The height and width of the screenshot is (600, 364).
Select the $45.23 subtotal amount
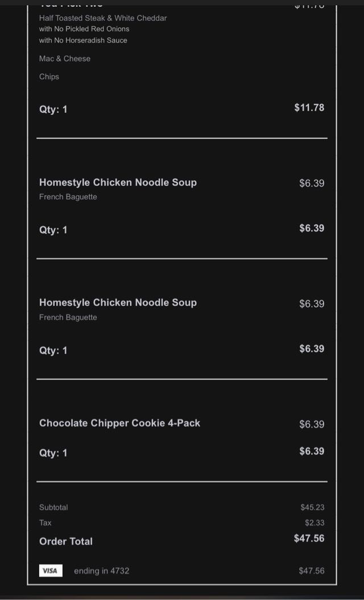312,507
